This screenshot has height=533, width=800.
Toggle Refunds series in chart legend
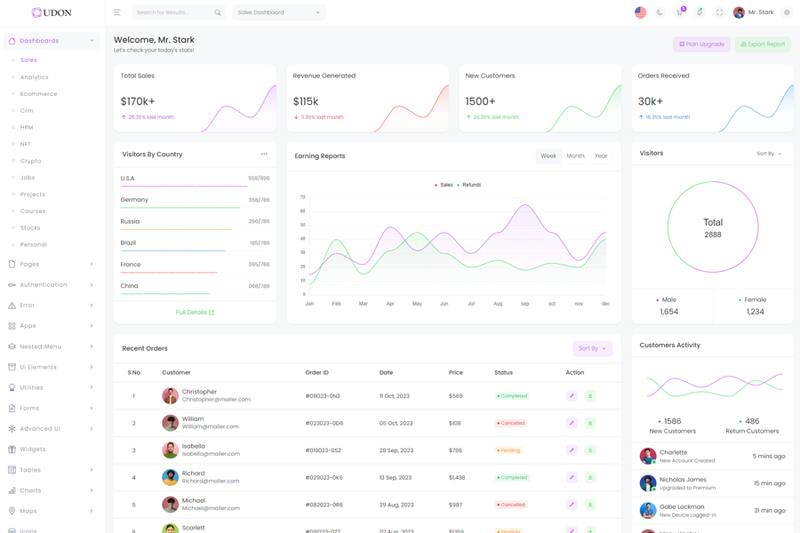click(469, 185)
